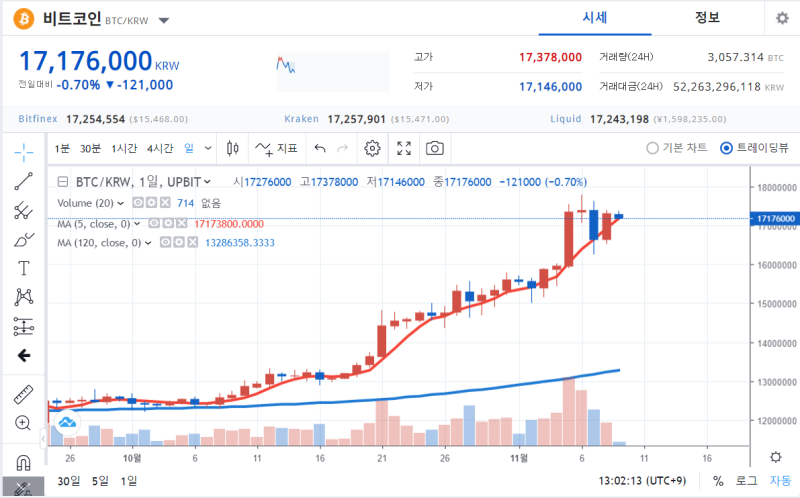Click the zoom in magnifier tool

coord(23,423)
